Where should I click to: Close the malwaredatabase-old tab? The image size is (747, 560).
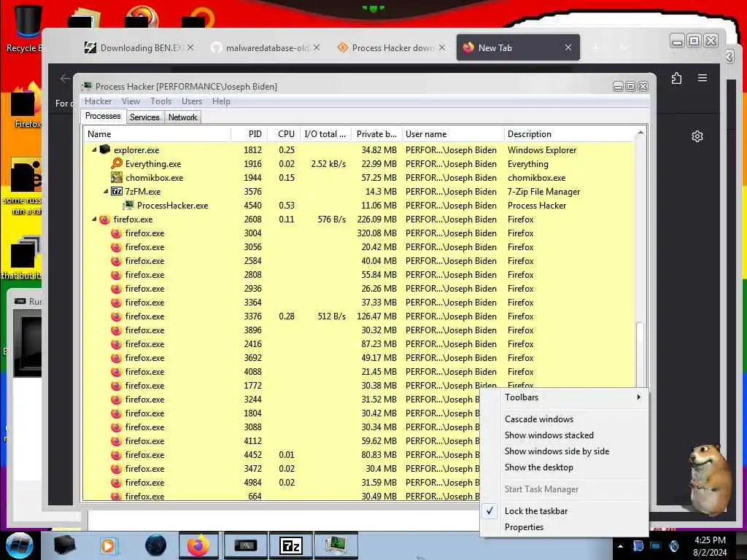317,47
